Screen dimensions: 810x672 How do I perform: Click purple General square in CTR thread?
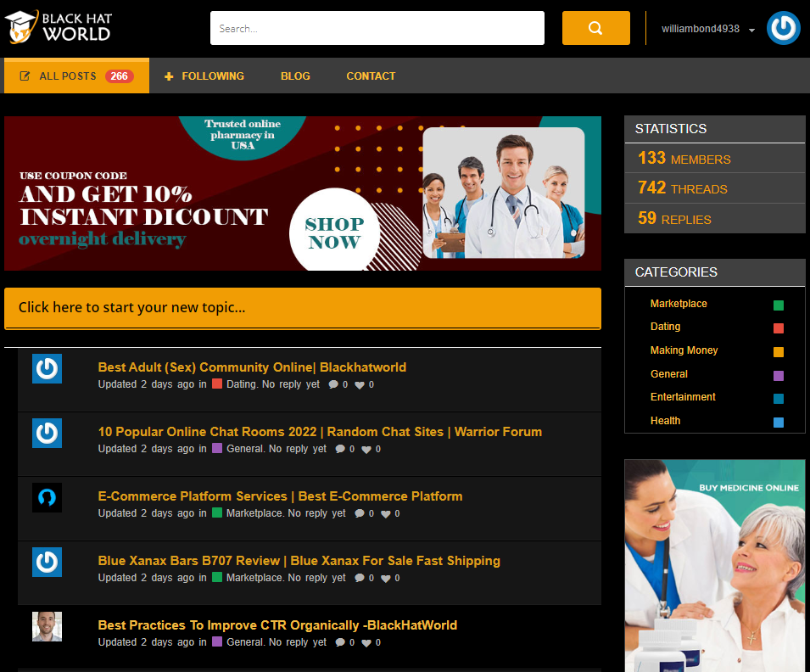pos(217,641)
